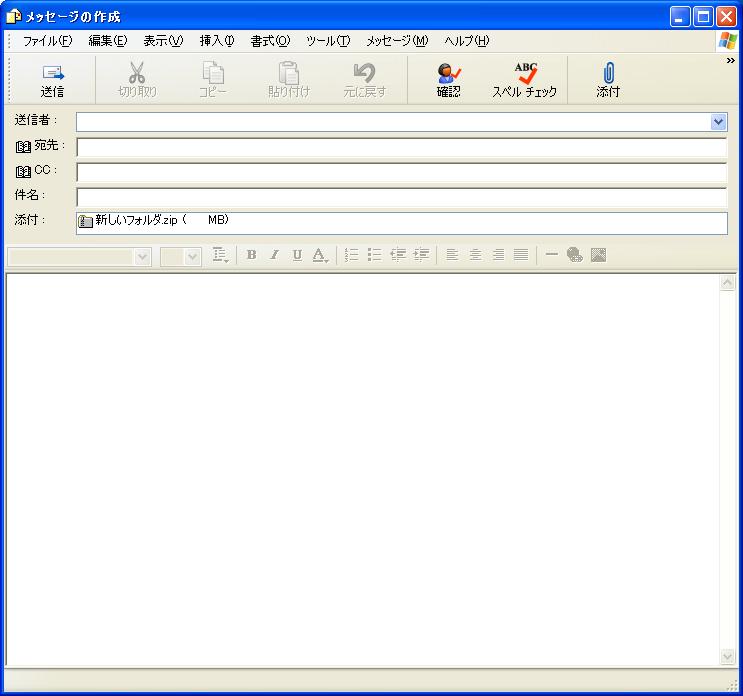The width and height of the screenshot is (743, 696).
Task: Click the 送信 (Send) toolbar button
Action: pyautogui.click(x=53, y=80)
